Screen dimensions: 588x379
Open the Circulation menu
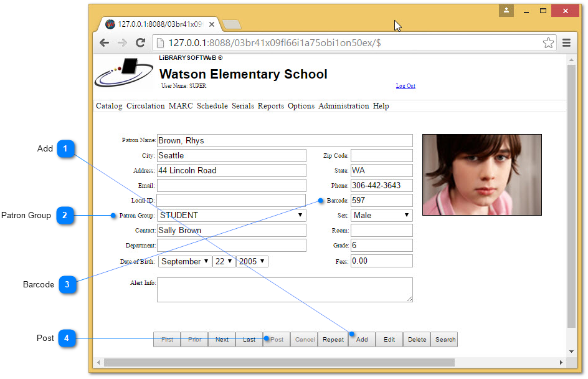pyautogui.click(x=145, y=106)
